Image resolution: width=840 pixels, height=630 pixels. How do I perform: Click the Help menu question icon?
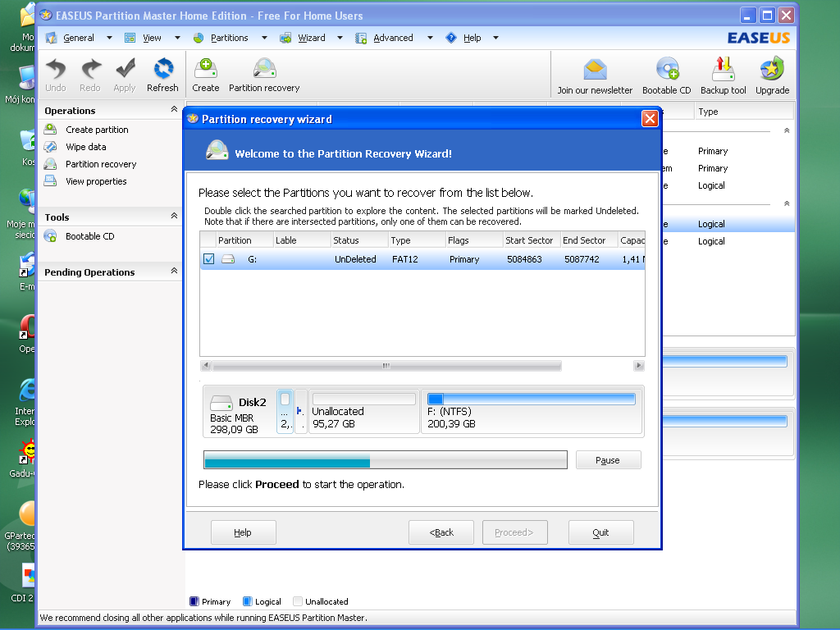point(451,38)
